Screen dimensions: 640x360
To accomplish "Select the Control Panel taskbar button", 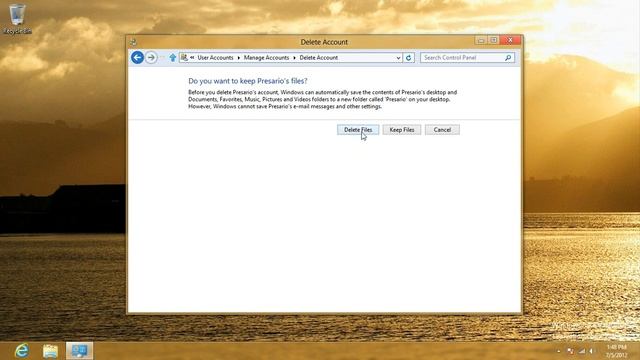I will pos(79,351).
